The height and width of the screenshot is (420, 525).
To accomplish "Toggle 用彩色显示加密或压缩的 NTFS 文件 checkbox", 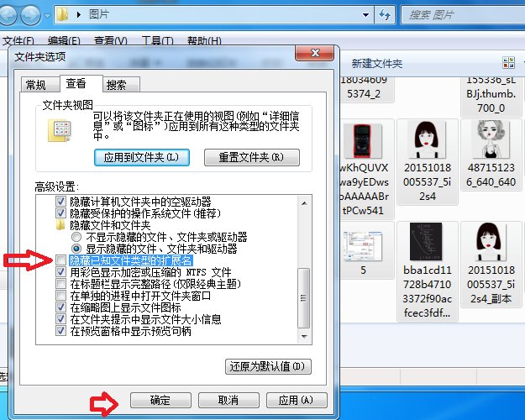I will pos(60,272).
